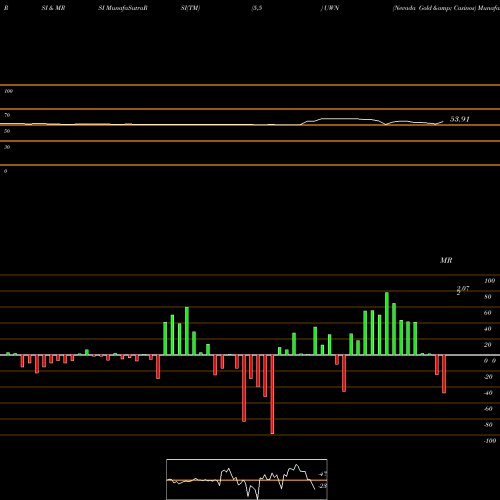
Task: Click the header text 'SI MunafaSutraR'
Action: [x=123, y=8]
